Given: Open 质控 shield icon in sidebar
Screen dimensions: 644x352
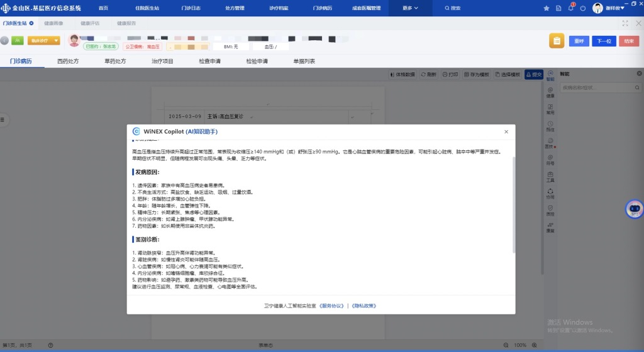Looking at the screenshot, I should point(550,210).
